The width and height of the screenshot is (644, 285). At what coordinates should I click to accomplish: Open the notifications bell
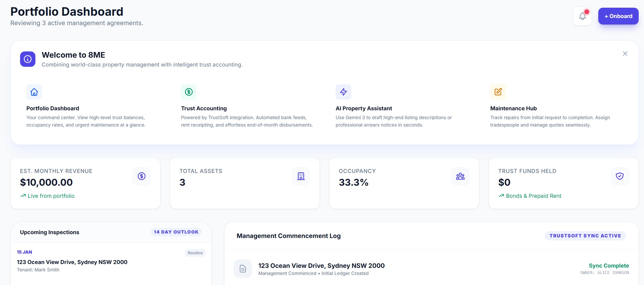582,16
